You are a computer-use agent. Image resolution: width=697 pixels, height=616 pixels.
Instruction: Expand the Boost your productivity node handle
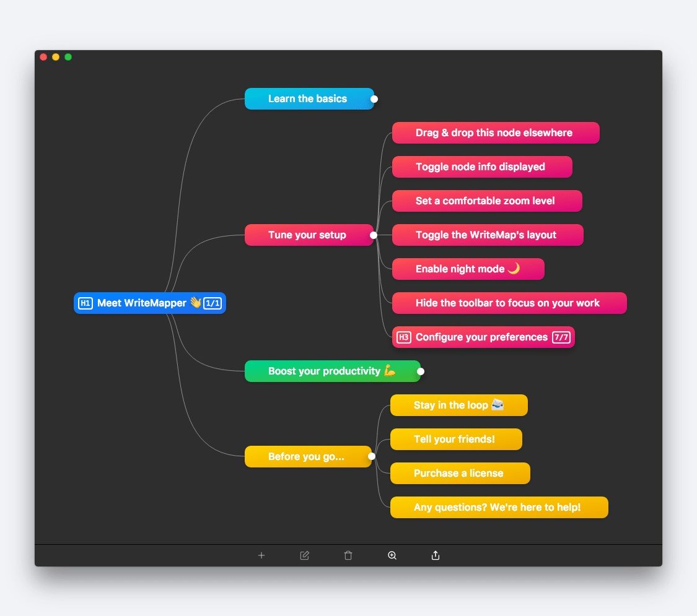point(421,371)
